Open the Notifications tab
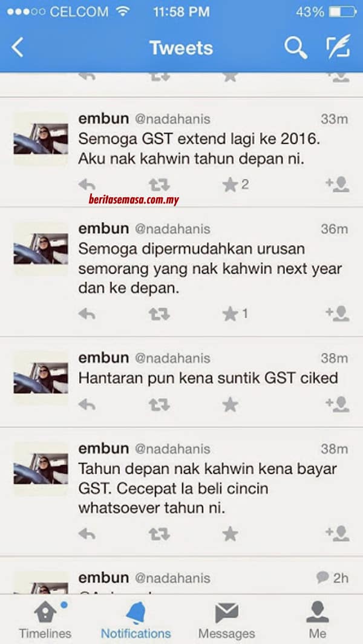Screen dimensions: 363x644 136,620
